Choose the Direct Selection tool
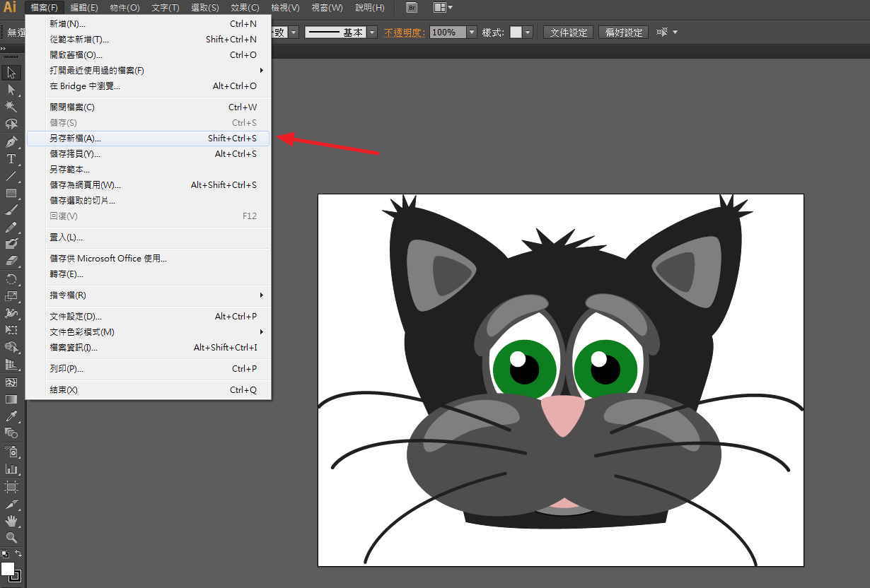Viewport: 870px width, 588px height. 11,90
